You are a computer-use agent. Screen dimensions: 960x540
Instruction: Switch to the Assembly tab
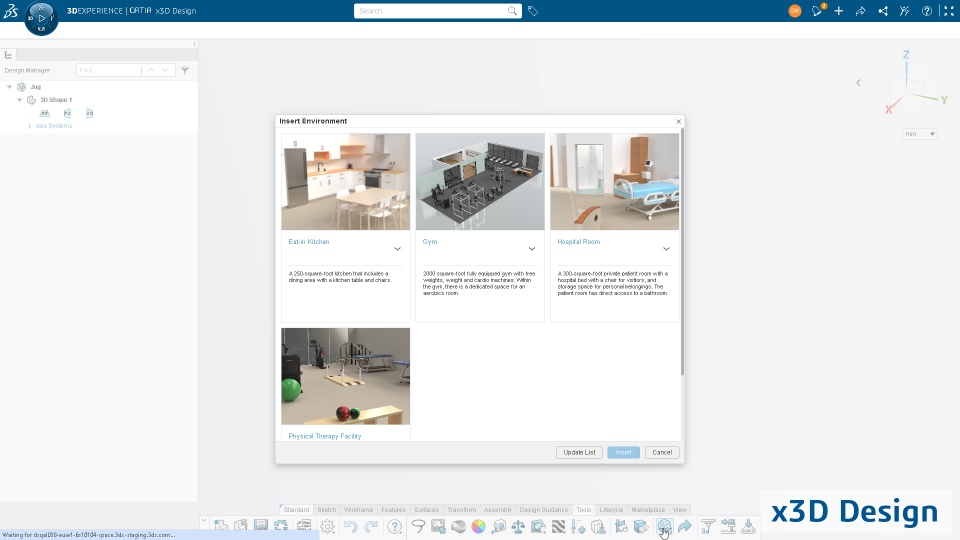[x=497, y=509]
